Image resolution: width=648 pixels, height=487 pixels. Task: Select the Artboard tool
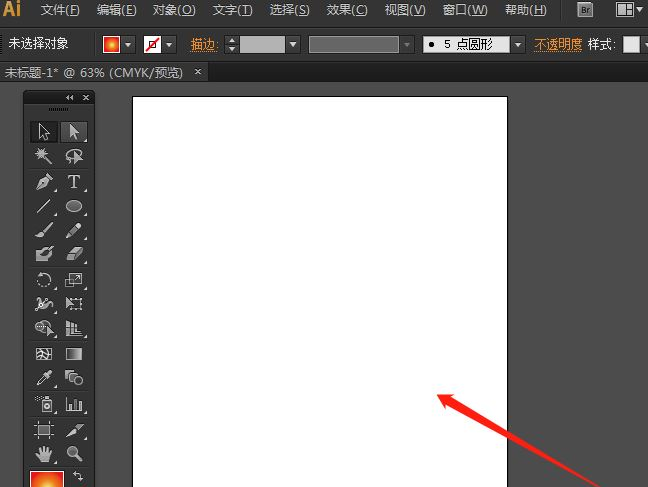(x=44, y=430)
